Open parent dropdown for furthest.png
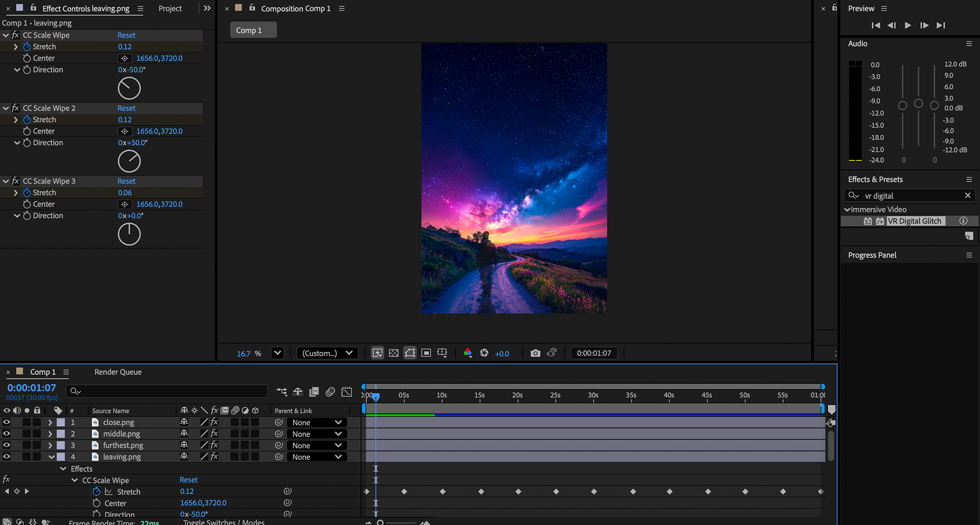 [x=317, y=445]
